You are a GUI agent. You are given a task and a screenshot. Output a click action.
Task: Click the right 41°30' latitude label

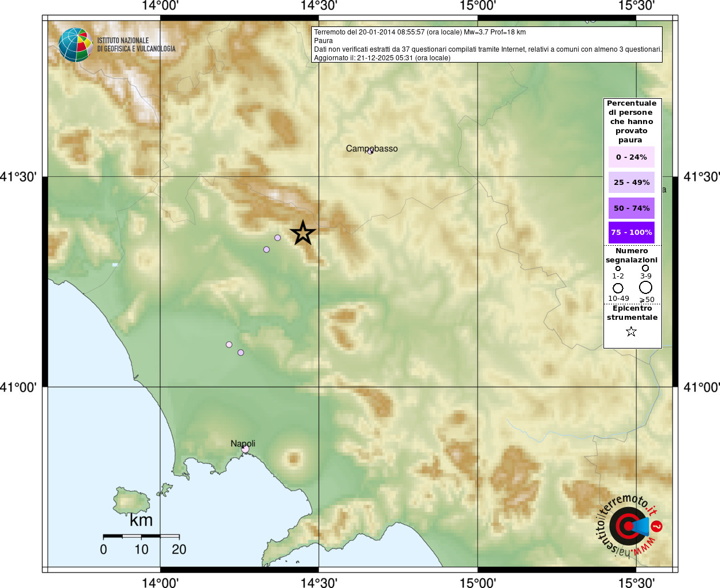pos(702,177)
